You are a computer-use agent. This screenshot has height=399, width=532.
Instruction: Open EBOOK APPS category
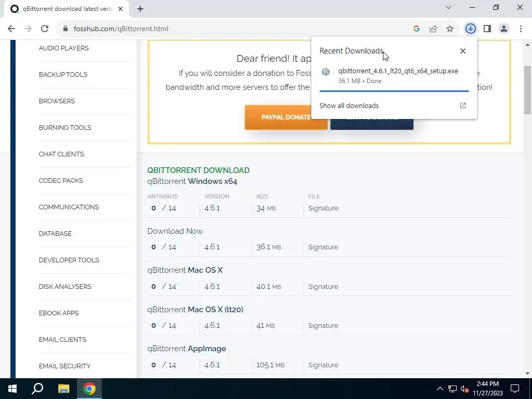59,313
